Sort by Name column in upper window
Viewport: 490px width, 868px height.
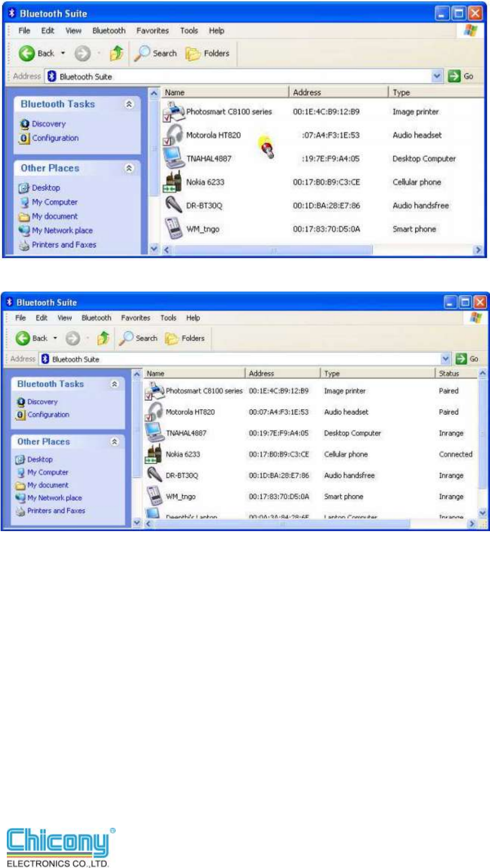(x=225, y=92)
